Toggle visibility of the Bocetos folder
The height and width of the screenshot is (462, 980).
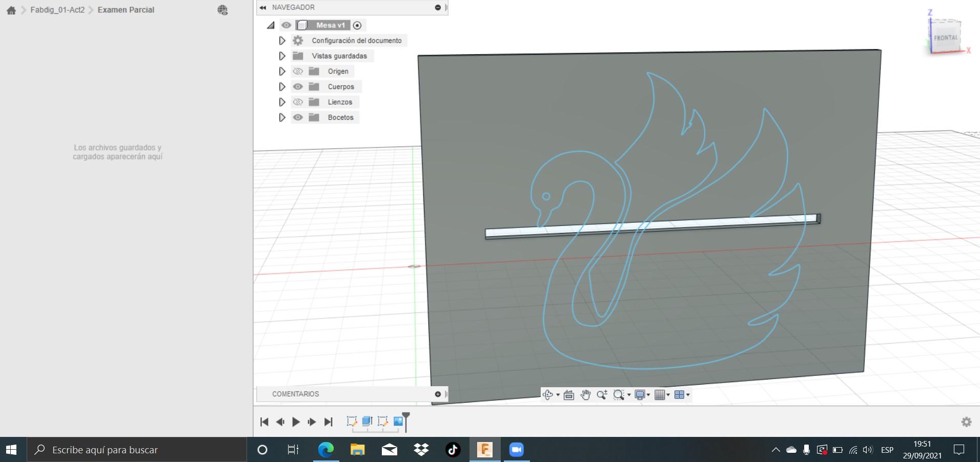299,117
